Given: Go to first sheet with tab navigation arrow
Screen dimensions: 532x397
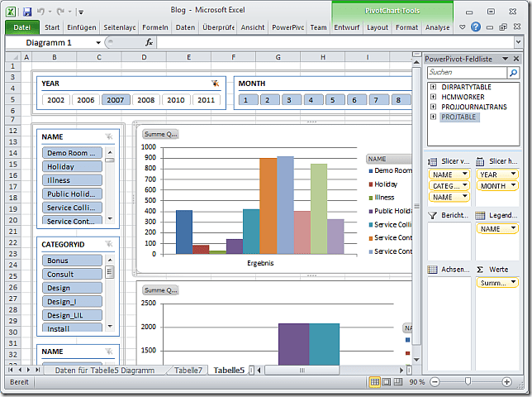Looking at the screenshot, I should [11, 370].
